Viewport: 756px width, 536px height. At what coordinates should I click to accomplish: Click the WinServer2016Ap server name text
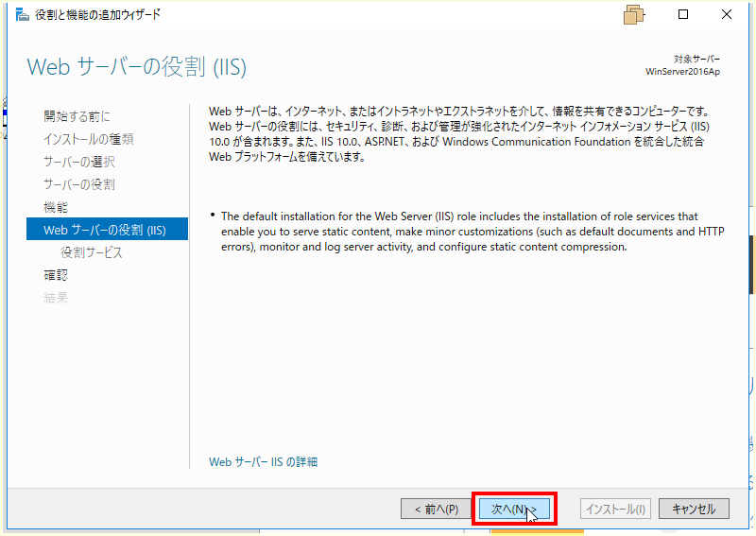(x=682, y=72)
